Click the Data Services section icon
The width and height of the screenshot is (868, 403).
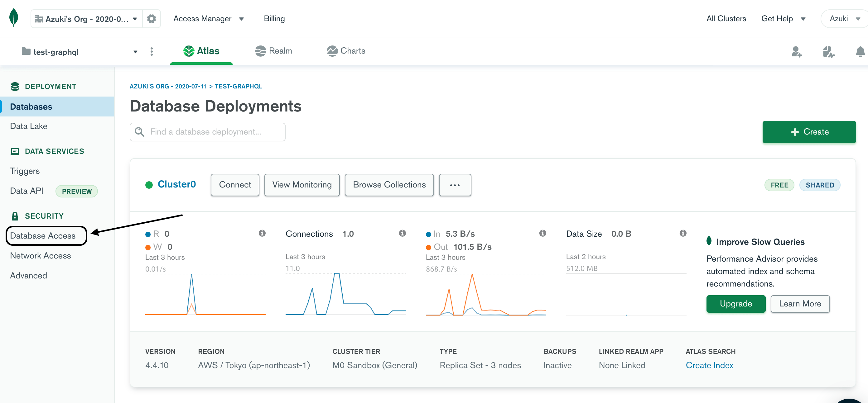(x=15, y=151)
